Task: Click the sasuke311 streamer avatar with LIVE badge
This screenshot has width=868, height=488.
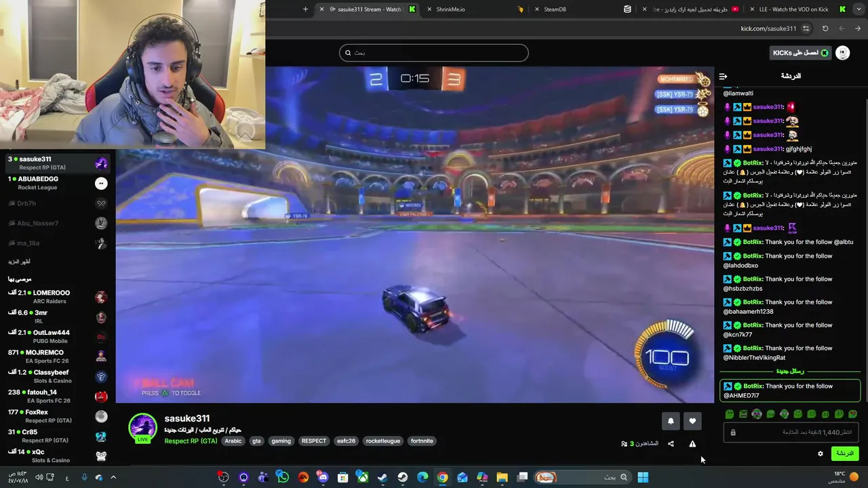Action: coord(142,428)
